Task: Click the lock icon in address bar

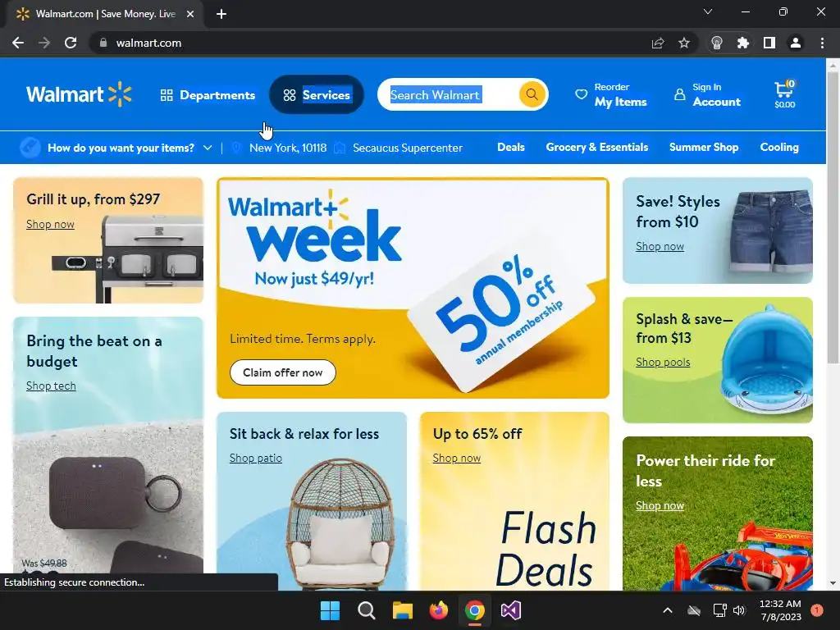Action: [x=103, y=43]
